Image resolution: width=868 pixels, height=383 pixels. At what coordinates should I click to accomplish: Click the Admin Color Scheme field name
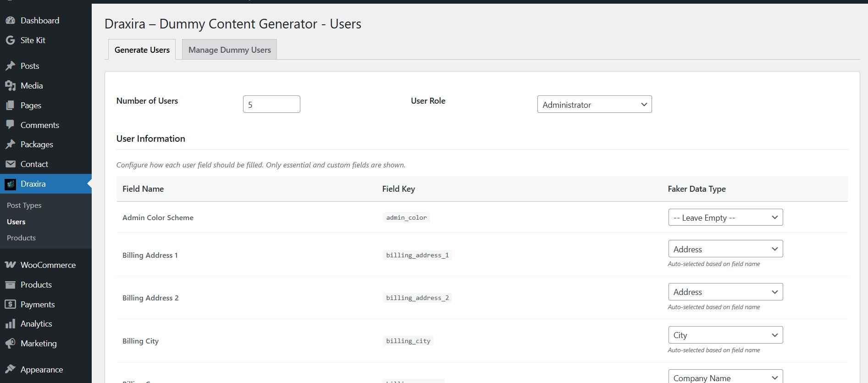[158, 217]
